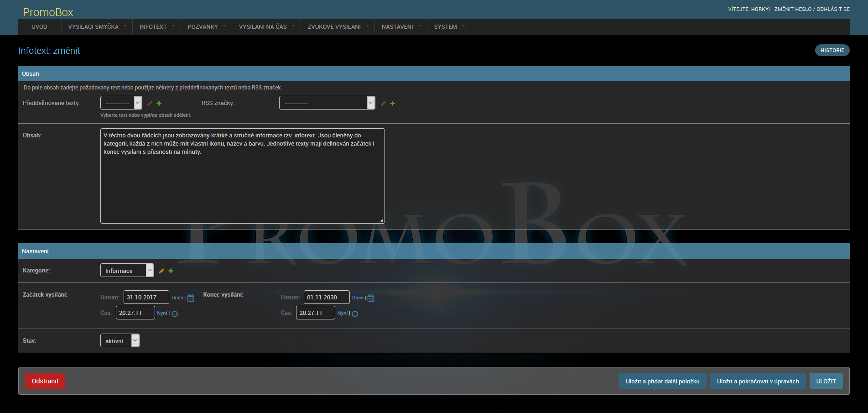Click green plus icon next to RSS značky
Image resolution: width=868 pixels, height=413 pixels.
[393, 104]
